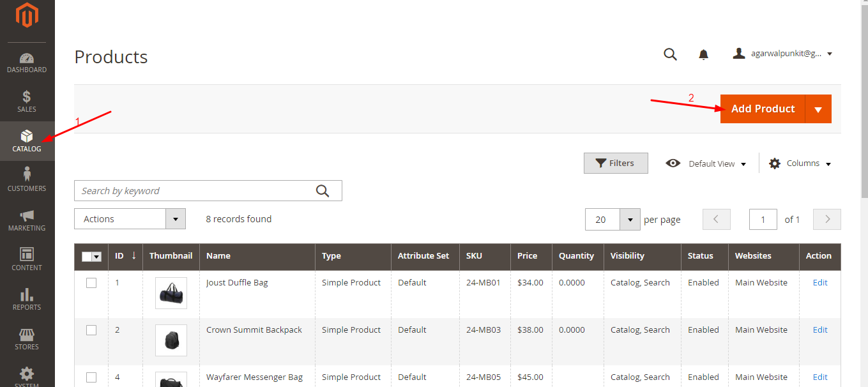Click the Crown Summit Backpack name
Screen dimensions: 868x387
pyautogui.click(x=254, y=330)
